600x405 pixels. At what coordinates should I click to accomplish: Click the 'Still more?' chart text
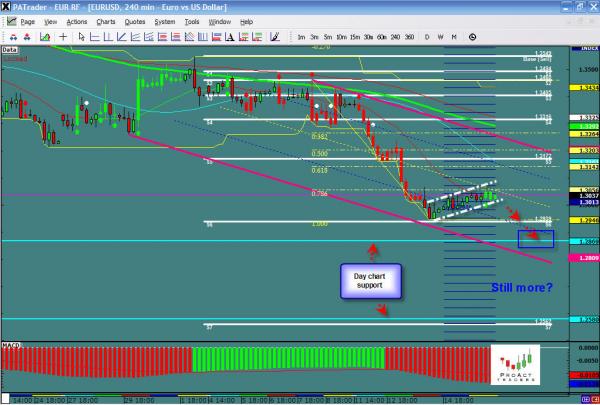click(x=523, y=289)
